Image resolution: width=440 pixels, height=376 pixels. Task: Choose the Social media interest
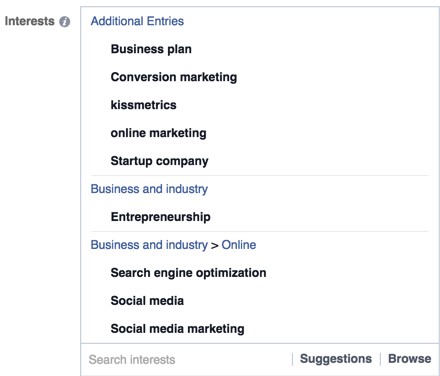tap(147, 301)
